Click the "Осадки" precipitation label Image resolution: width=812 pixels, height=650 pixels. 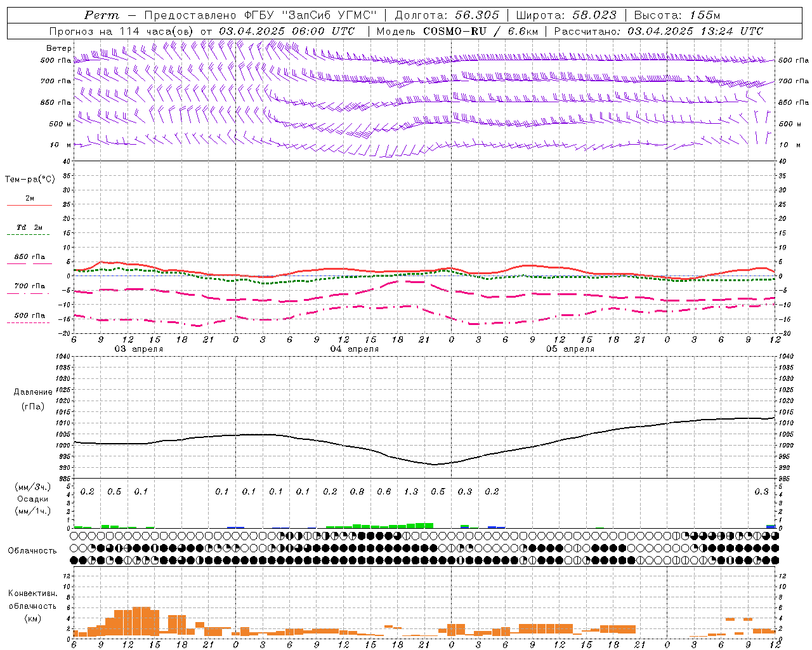pos(32,499)
